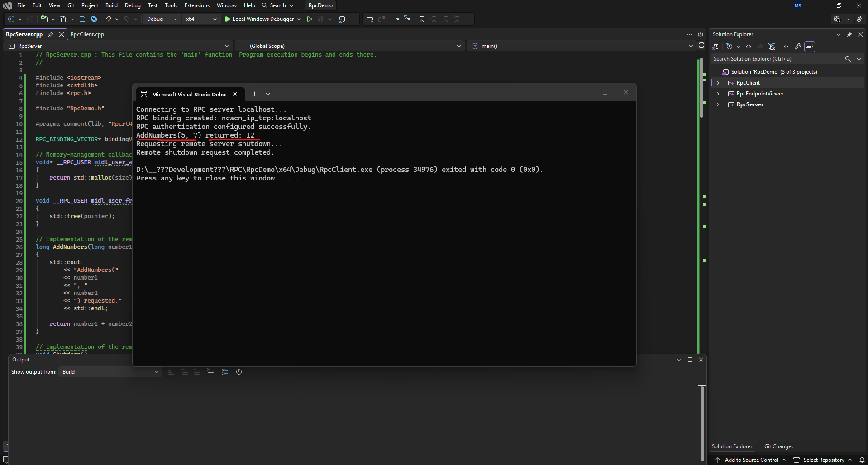Viewport: 868px width, 465px height.
Task: Maximize the Output panel
Action: click(x=690, y=360)
